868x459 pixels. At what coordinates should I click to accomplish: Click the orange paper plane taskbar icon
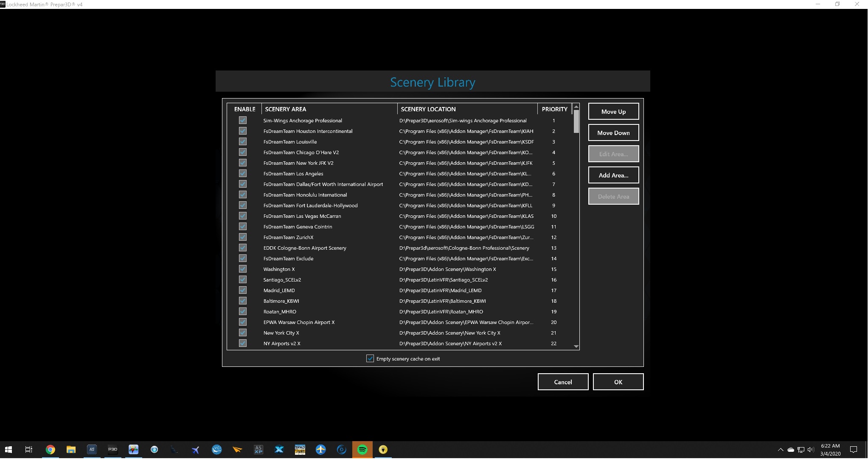pyautogui.click(x=238, y=450)
